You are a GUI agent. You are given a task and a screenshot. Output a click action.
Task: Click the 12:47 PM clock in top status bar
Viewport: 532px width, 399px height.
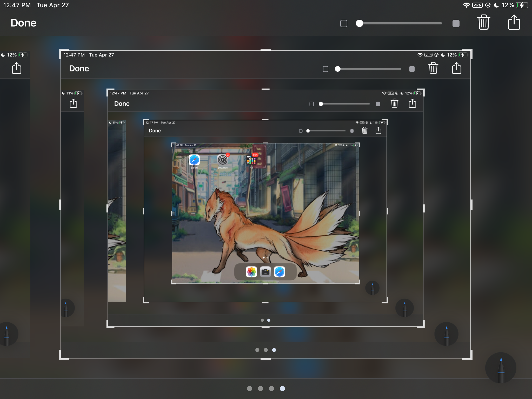17,5
